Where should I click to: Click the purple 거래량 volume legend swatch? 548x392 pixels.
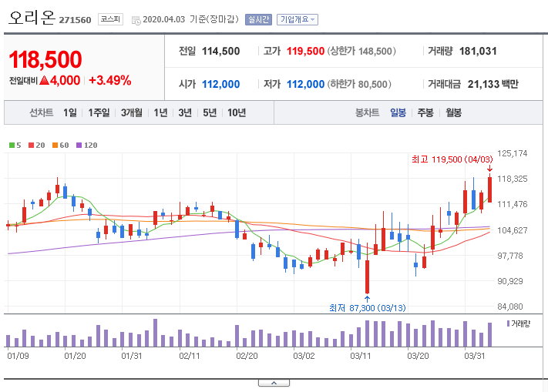[508, 323]
